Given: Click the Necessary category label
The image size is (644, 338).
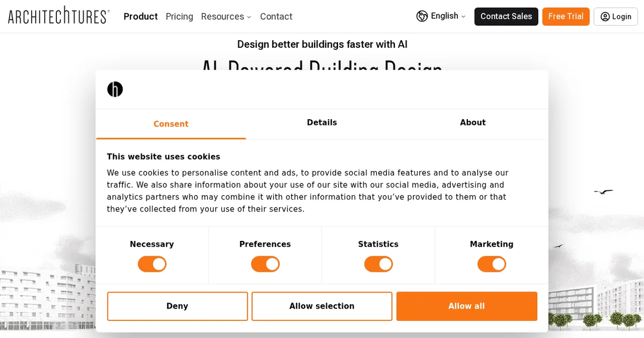Looking at the screenshot, I should pos(152,245).
